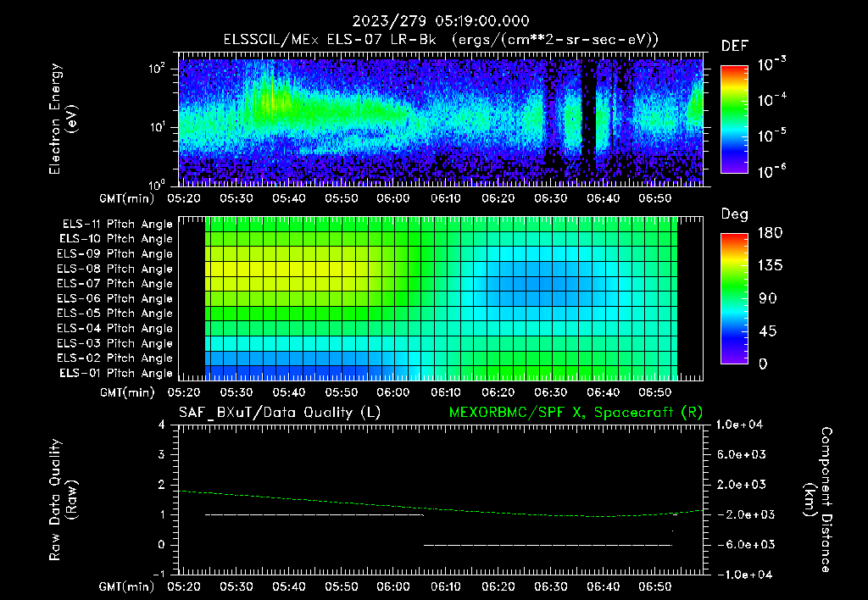Click the 135 value on the Deg scale
The width and height of the screenshot is (868, 600).
(x=770, y=266)
